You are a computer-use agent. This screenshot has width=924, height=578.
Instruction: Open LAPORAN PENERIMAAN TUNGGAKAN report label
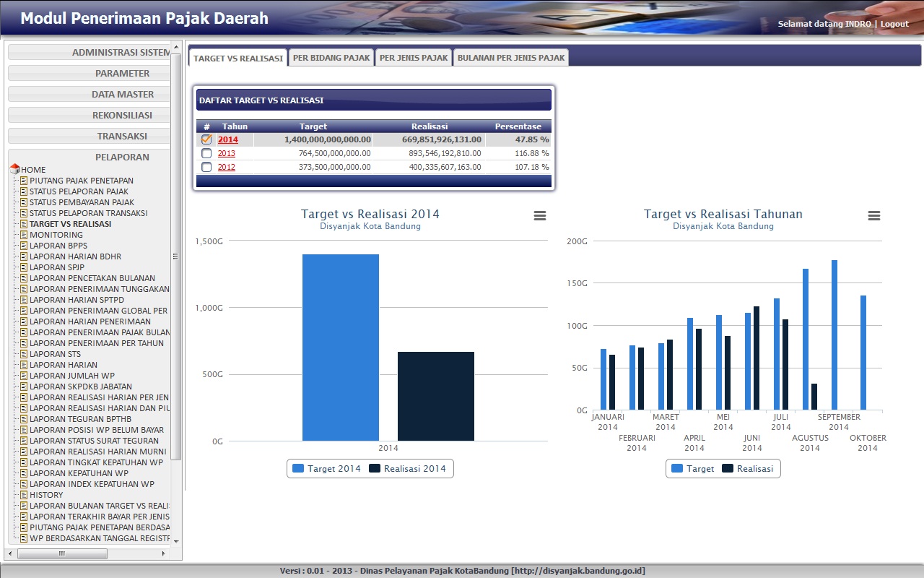tap(100, 289)
